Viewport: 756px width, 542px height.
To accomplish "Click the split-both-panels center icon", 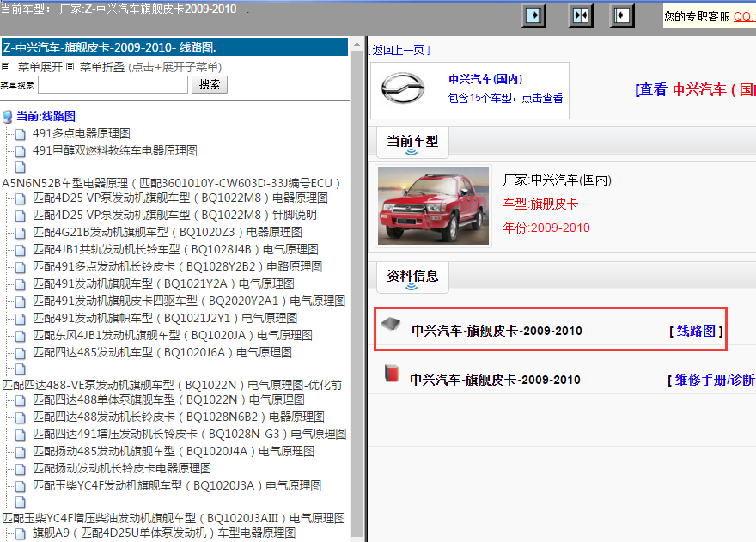I will (581, 16).
